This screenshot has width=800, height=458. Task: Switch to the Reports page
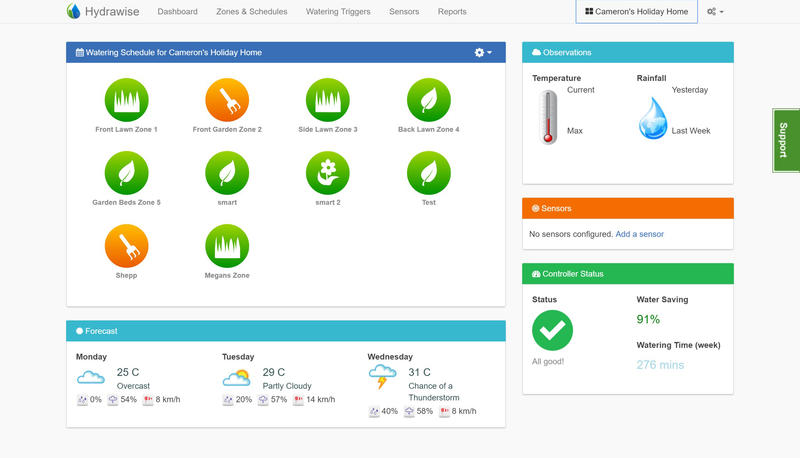(x=452, y=11)
